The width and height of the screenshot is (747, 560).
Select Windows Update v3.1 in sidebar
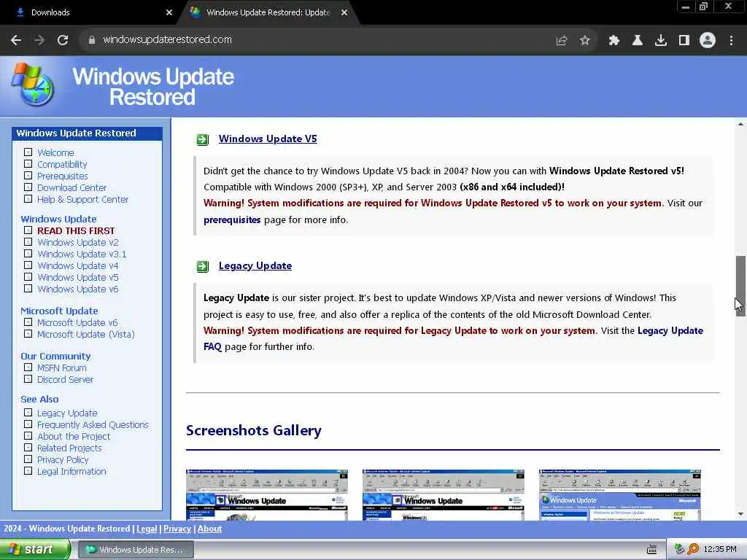(x=82, y=254)
